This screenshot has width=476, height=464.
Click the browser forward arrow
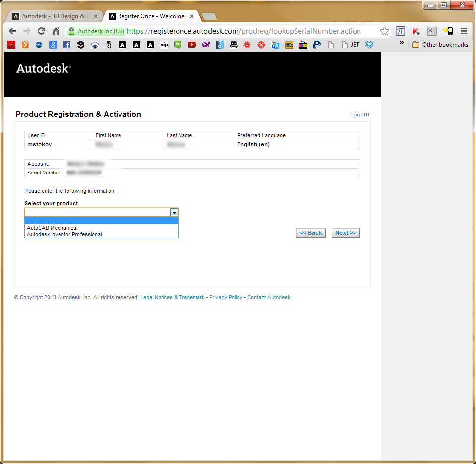click(x=27, y=31)
